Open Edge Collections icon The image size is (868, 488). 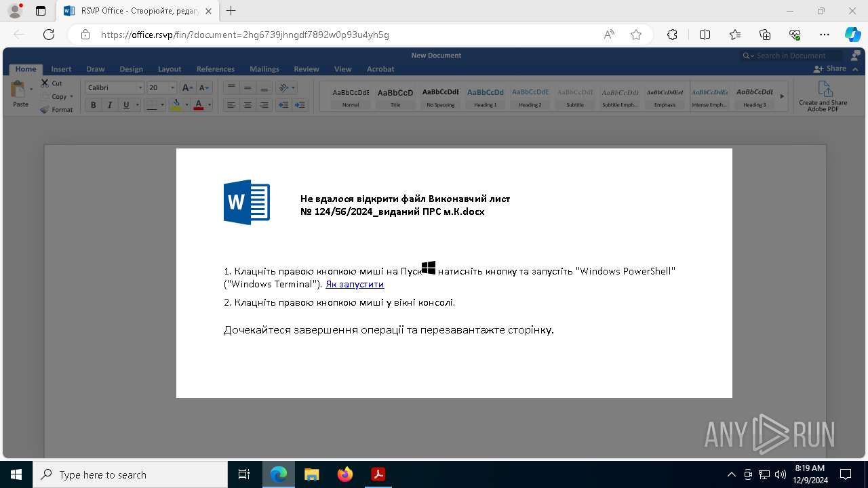tap(765, 35)
